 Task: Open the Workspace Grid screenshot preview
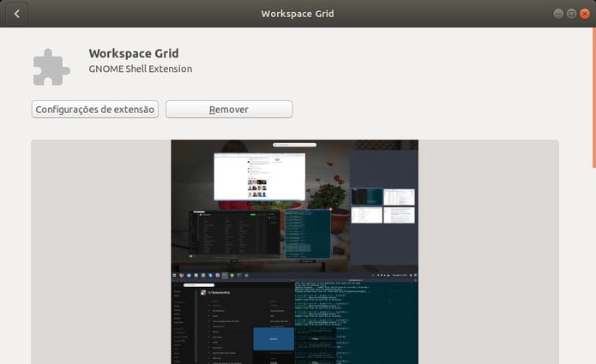(295, 252)
